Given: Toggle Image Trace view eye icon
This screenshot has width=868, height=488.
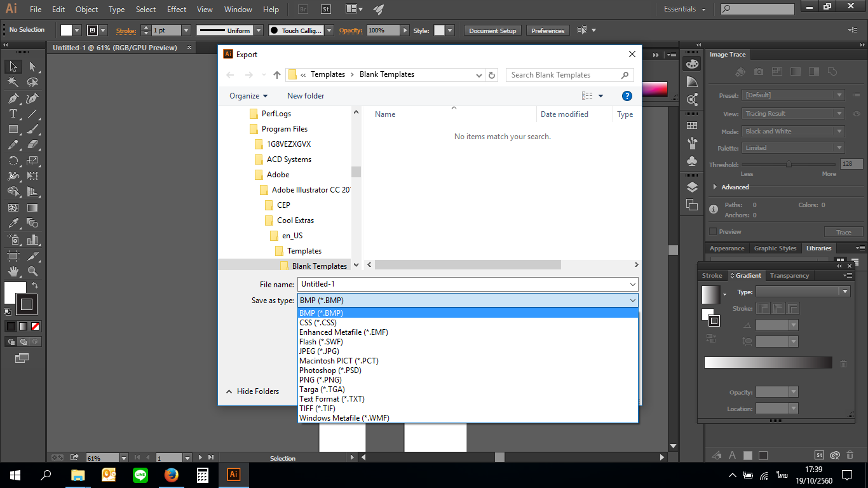Looking at the screenshot, I should point(857,114).
